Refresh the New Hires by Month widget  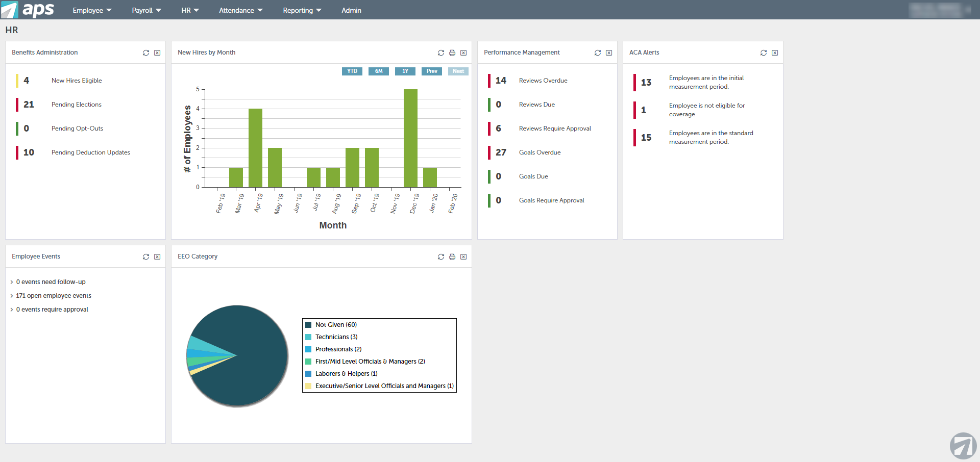pos(441,53)
